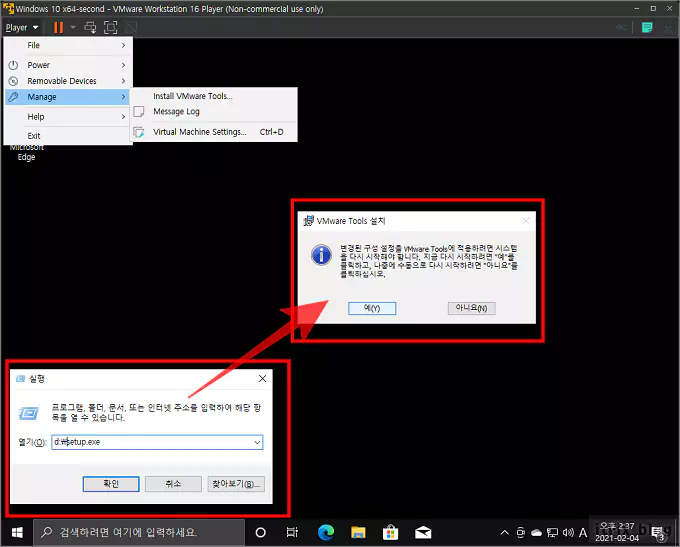This screenshot has height=547, width=680.
Task: Open the volume control tray icon
Action: tap(568, 533)
